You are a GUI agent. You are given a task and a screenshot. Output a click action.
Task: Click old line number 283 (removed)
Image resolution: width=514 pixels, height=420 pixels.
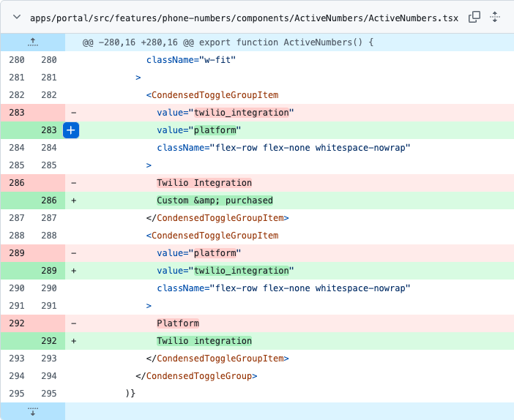coord(17,113)
